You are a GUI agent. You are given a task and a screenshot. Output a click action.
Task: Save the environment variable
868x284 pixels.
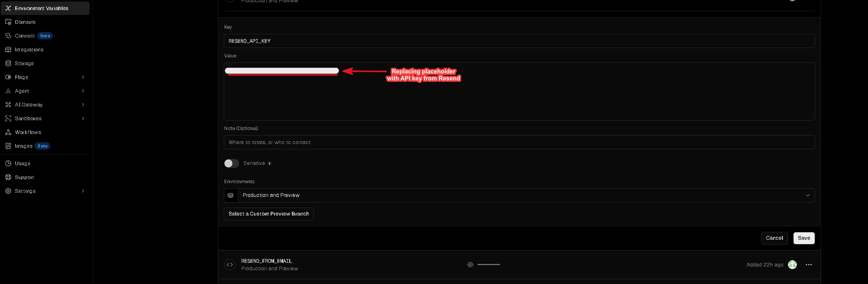804,238
